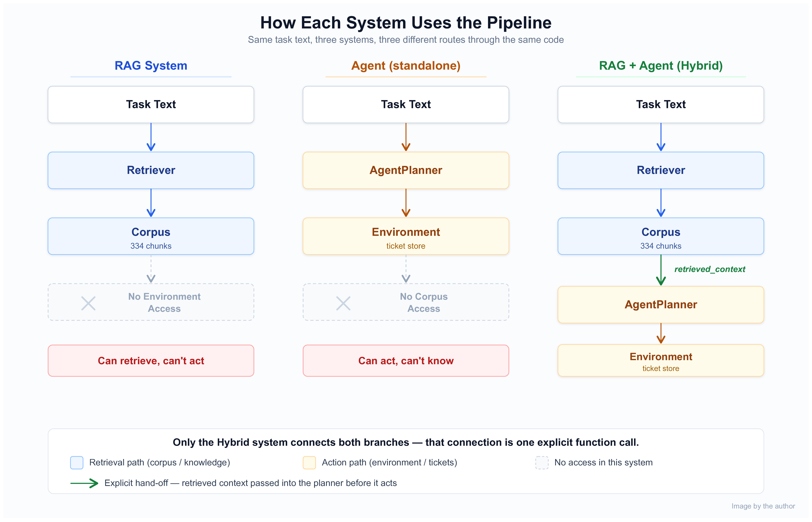
Task: Click the 334 chunks label under RAG System
Action: coord(151,246)
